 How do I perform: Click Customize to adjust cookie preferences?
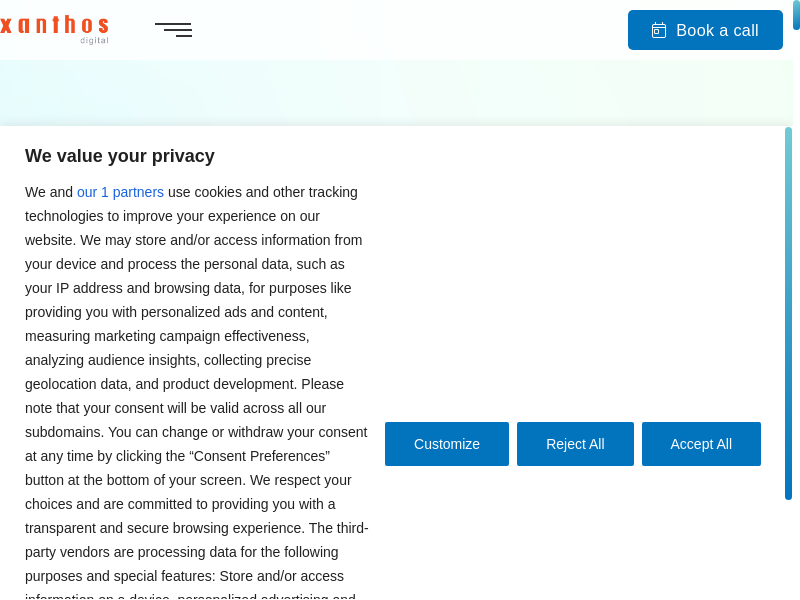coord(447,444)
